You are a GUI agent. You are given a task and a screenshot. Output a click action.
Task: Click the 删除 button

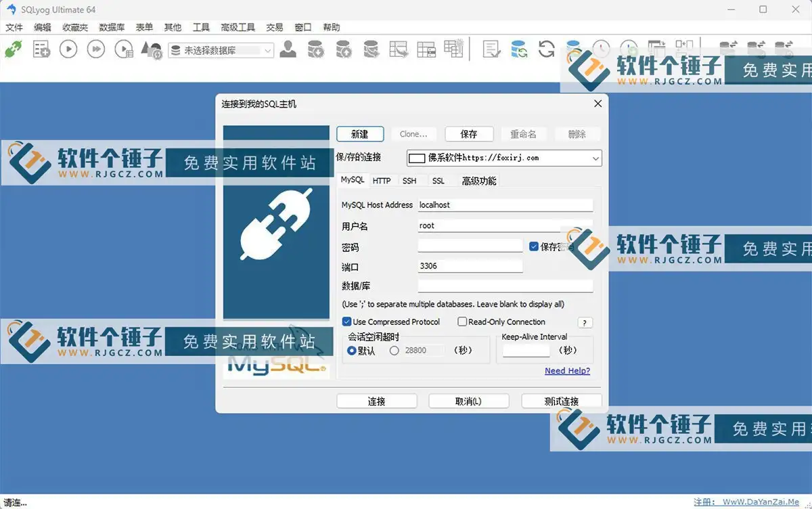click(x=577, y=134)
